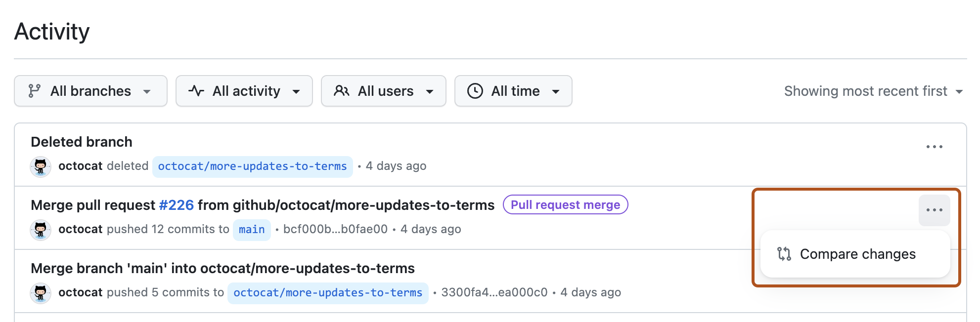Open the All time filter dropdown
Image resolution: width=980 pixels, height=322 pixels.
pos(513,91)
